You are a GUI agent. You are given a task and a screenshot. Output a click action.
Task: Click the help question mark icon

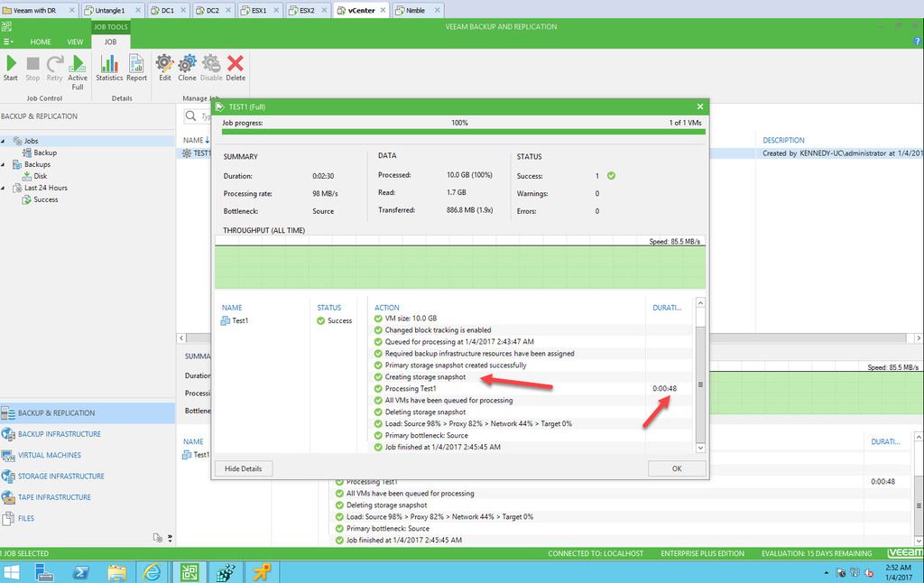coord(917,42)
